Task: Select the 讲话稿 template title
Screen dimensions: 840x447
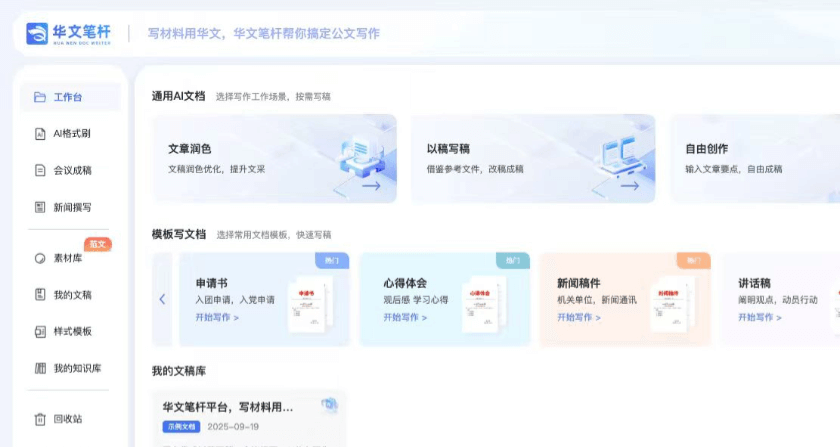Action: [754, 283]
